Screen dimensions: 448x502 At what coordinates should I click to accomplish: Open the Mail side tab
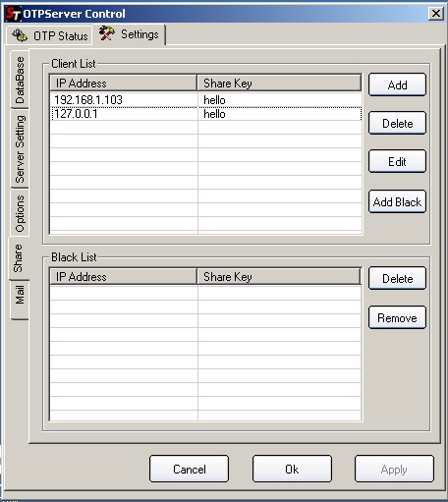20,300
